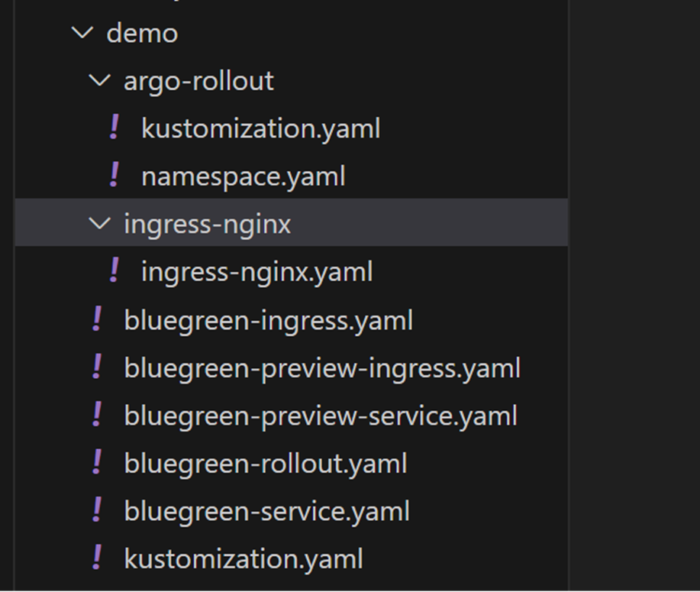Screen dimensions: 700x592
Task: Open bluegreen-preview-service.yaml file
Action: click(321, 416)
